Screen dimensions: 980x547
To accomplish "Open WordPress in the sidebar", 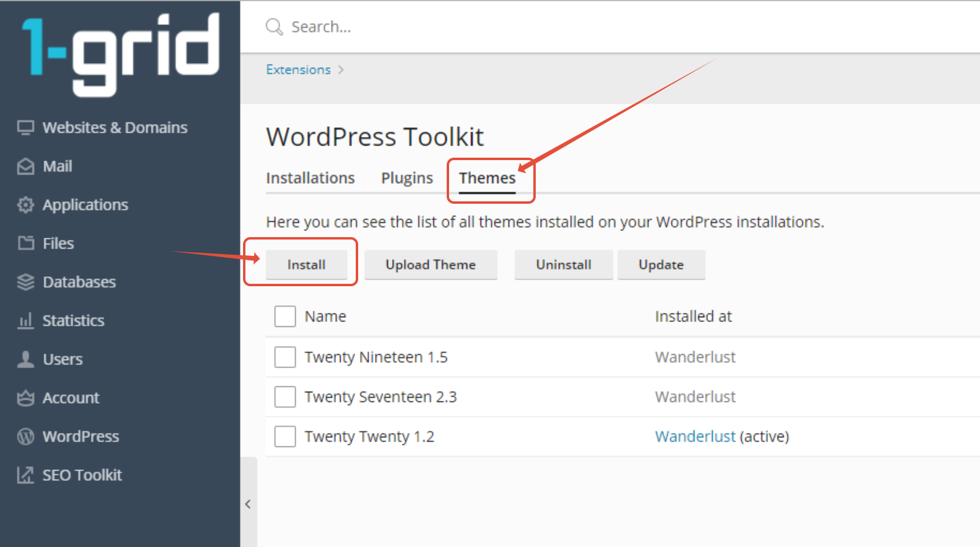I will tap(81, 437).
